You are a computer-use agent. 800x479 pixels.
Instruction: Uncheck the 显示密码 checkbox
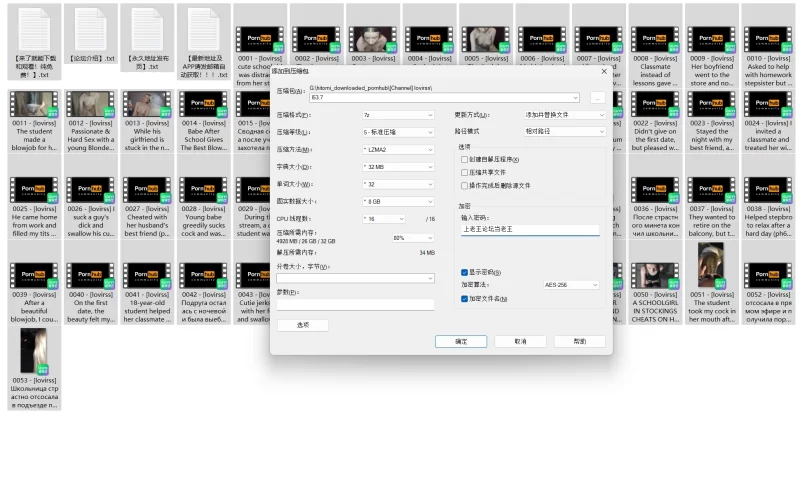pyautogui.click(x=464, y=272)
